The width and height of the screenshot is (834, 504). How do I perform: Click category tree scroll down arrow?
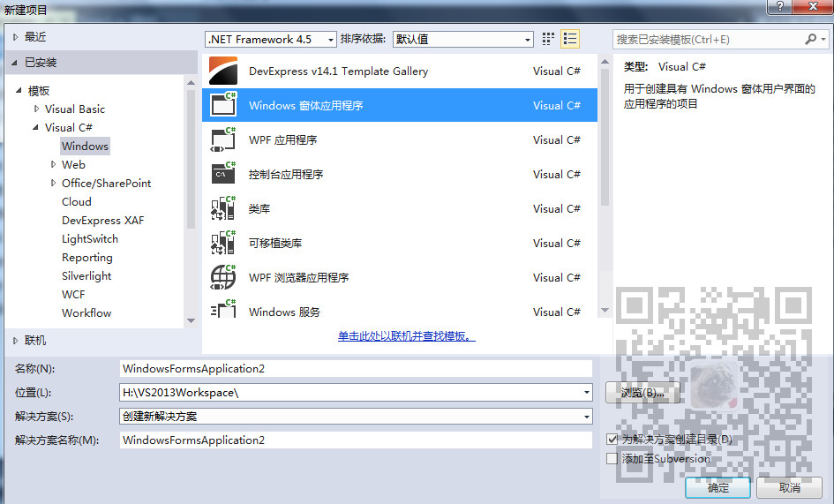[191, 321]
